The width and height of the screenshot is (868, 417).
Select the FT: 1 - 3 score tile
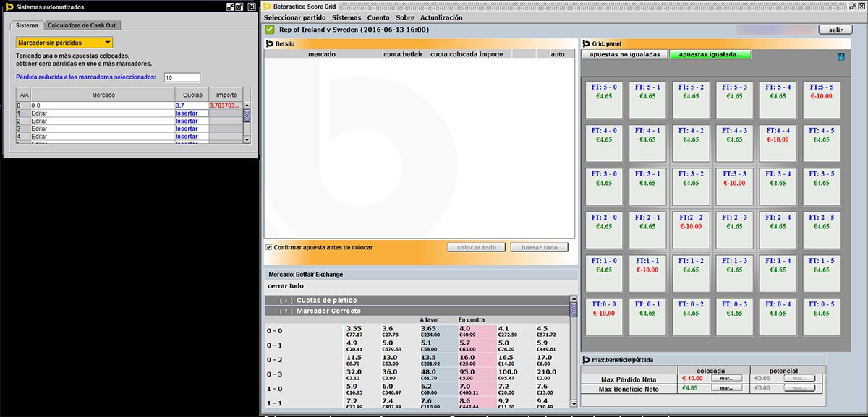[x=734, y=272]
